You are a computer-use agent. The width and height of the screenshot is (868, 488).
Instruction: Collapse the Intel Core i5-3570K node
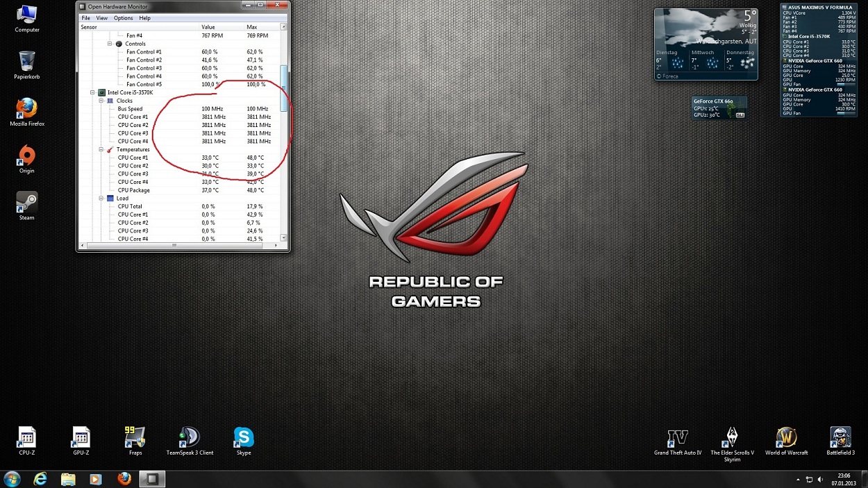92,92
